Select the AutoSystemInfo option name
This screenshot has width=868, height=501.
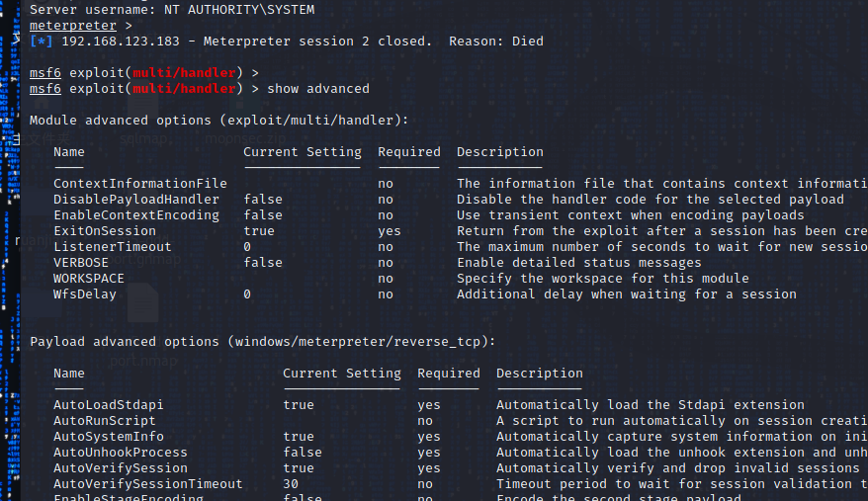point(109,436)
